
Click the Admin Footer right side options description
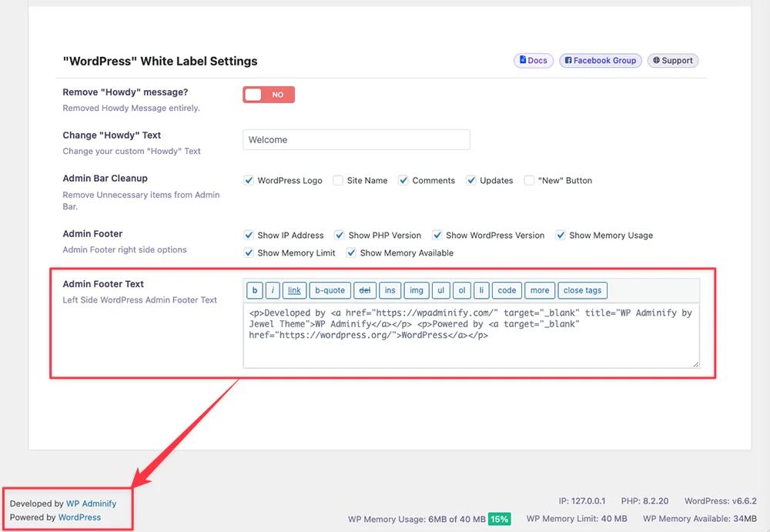tap(125, 249)
